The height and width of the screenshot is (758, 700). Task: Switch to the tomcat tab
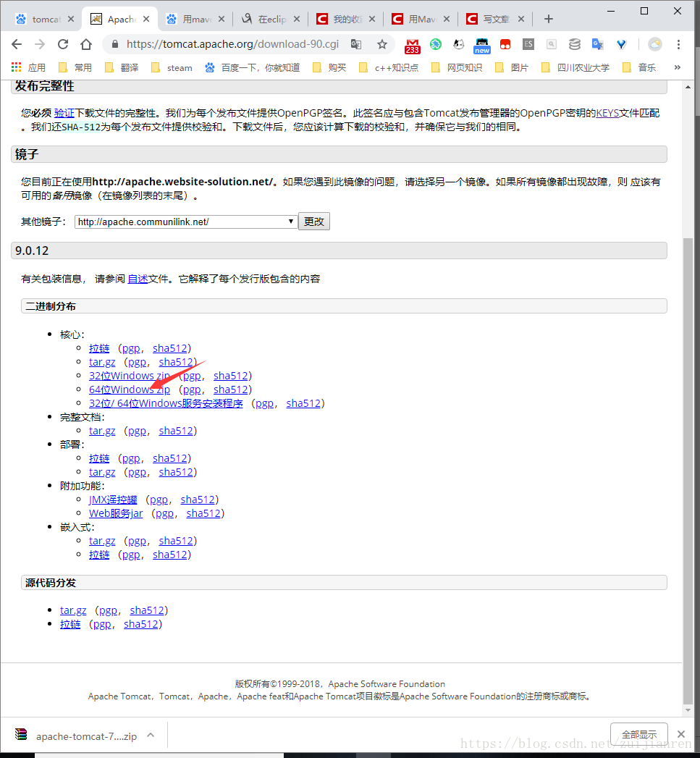coord(40,19)
